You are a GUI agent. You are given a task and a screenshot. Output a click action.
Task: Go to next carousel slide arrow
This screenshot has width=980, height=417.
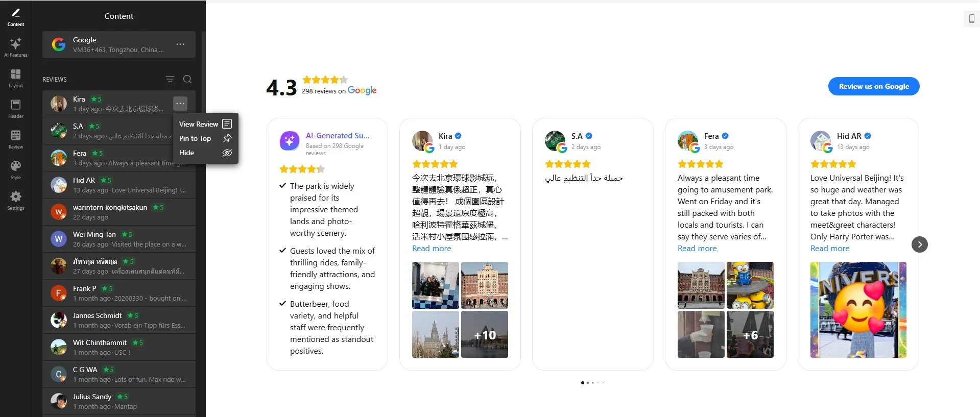(x=920, y=244)
